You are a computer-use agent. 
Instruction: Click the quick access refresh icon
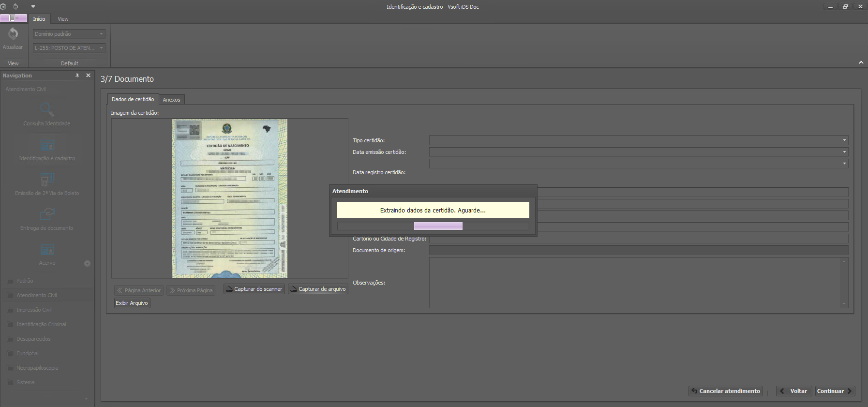tap(15, 7)
